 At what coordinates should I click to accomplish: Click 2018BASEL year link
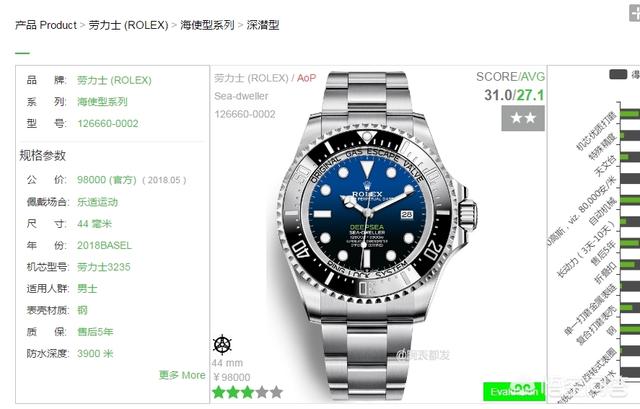104,245
